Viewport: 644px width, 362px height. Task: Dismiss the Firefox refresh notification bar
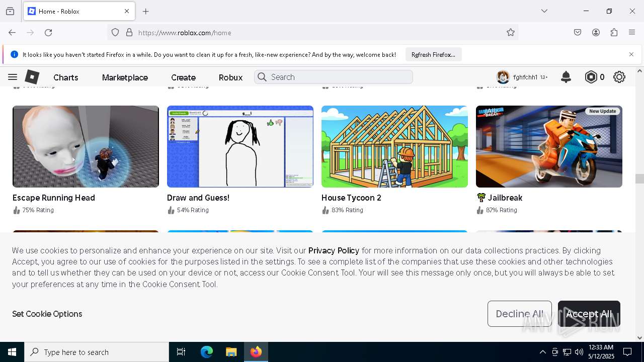(x=631, y=54)
